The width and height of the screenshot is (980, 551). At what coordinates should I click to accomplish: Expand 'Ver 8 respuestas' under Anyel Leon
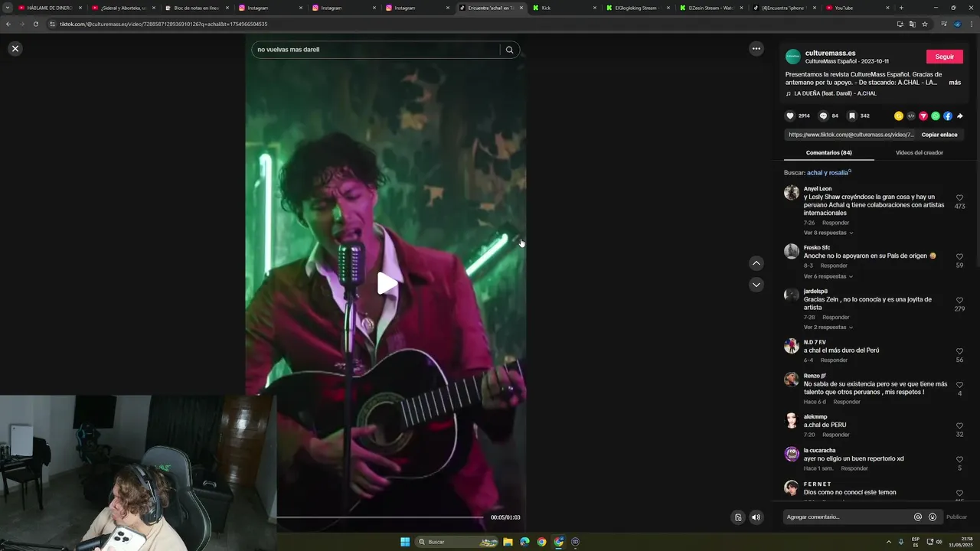(x=828, y=233)
